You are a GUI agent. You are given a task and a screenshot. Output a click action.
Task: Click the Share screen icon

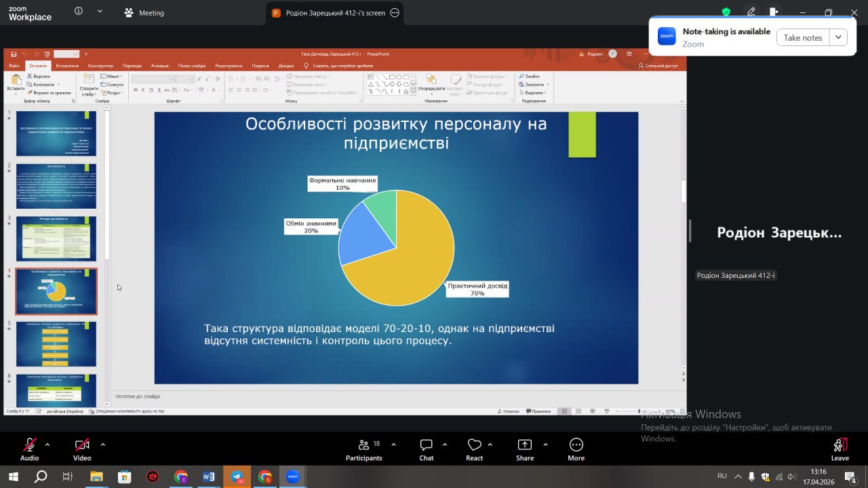(524, 445)
